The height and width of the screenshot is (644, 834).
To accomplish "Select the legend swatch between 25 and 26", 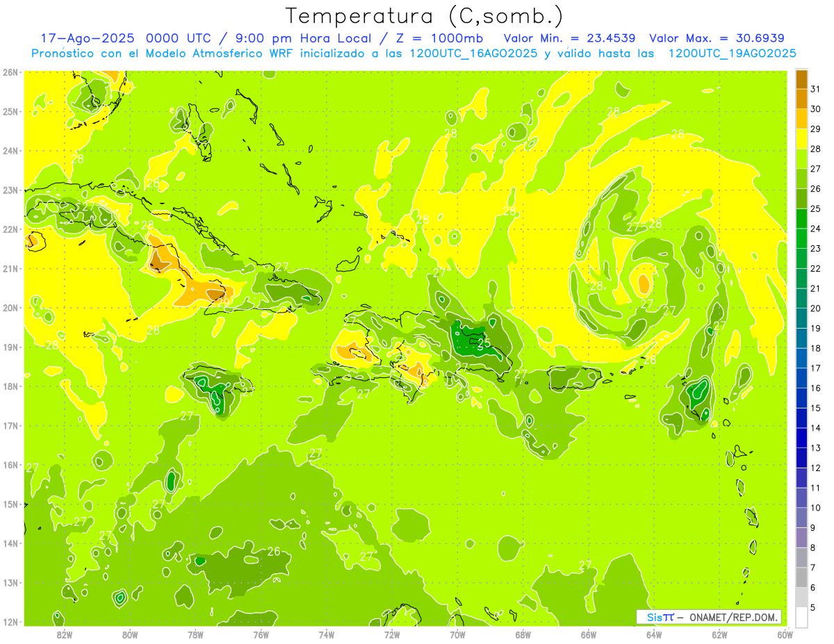I will pos(801,198).
